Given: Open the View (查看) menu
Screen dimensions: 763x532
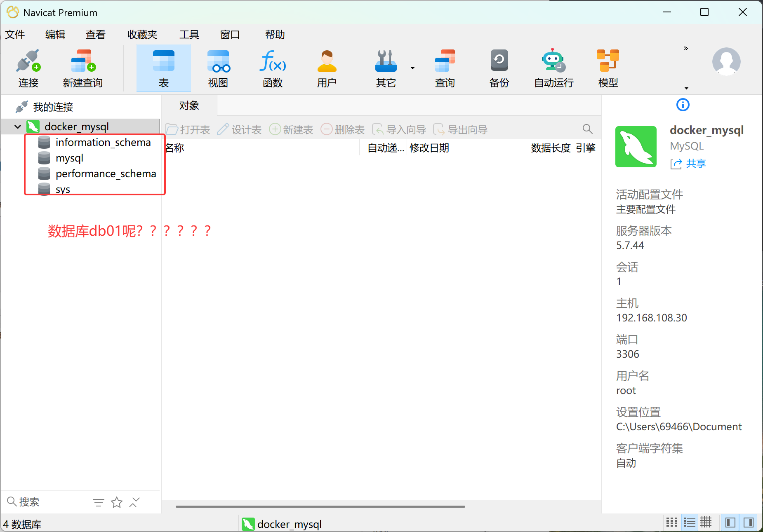Looking at the screenshot, I should [x=96, y=35].
